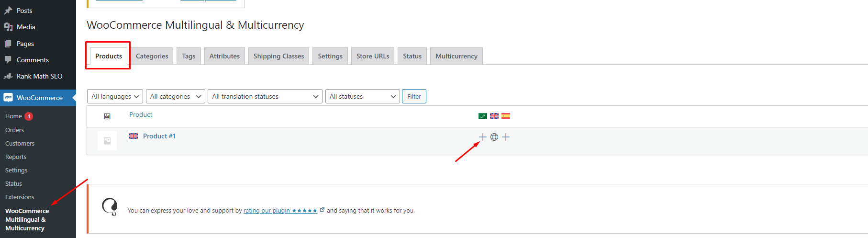The image size is (868, 238).
Task: Open the Store URLs tab
Action: (373, 56)
